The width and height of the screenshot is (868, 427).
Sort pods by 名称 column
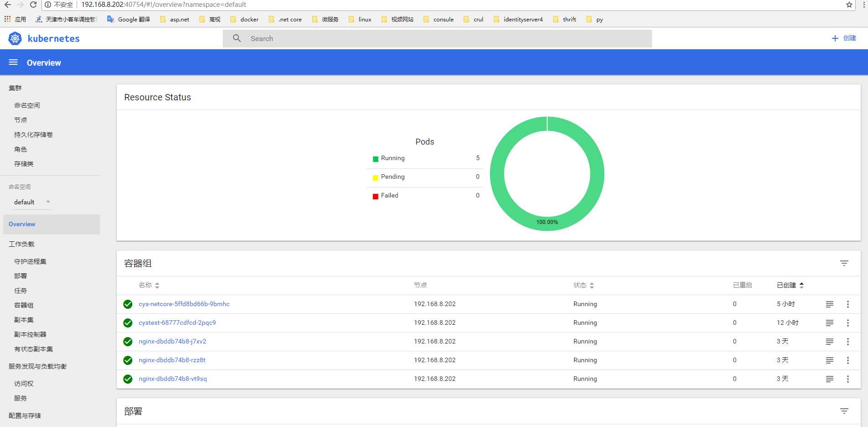coord(149,285)
